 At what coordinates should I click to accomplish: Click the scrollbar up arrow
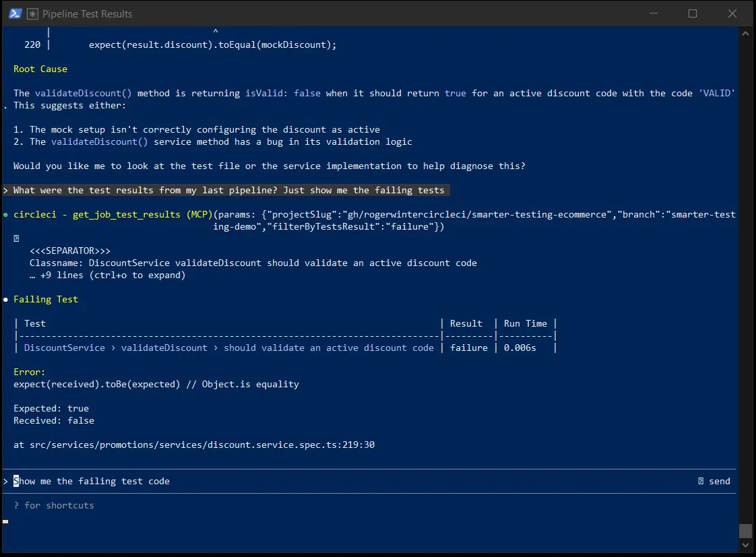click(x=745, y=34)
